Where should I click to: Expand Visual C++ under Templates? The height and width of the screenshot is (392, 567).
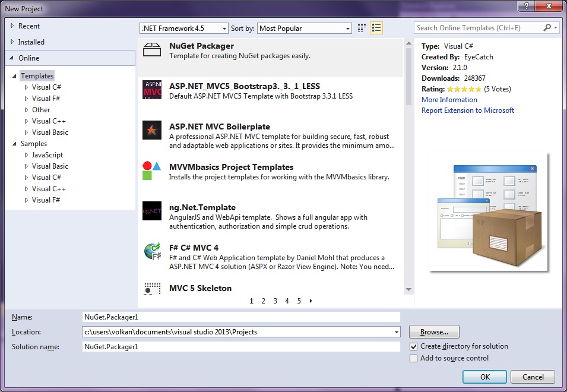click(26, 121)
